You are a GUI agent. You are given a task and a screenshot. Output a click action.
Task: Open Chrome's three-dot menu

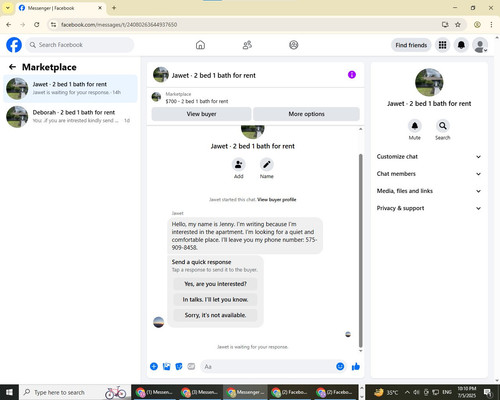click(491, 25)
